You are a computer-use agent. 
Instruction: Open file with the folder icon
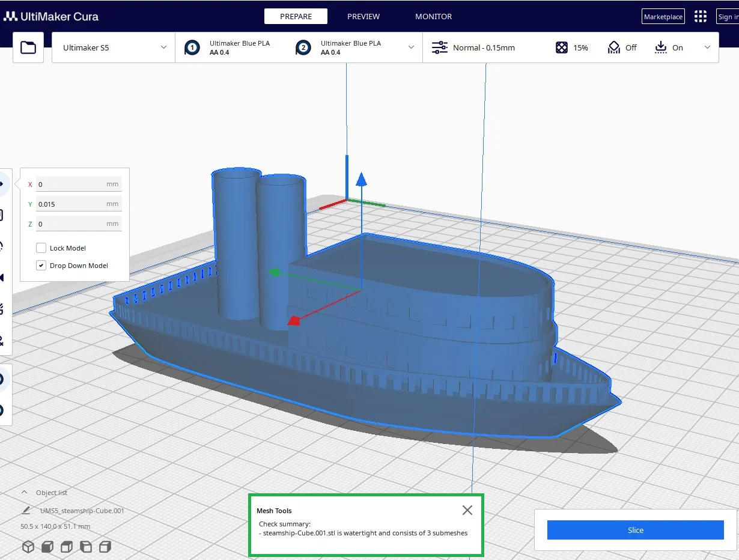coord(28,47)
